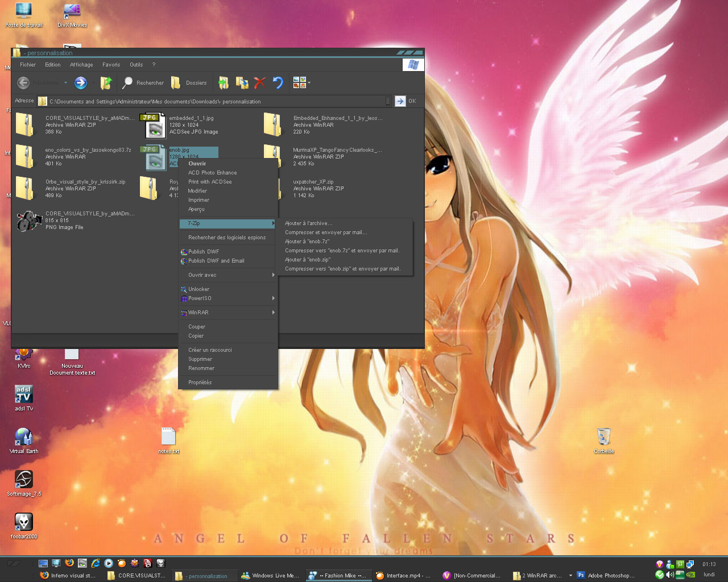Select the CORE_VISUALSTYLE PNG image file
728x582 pixels.
point(29,221)
